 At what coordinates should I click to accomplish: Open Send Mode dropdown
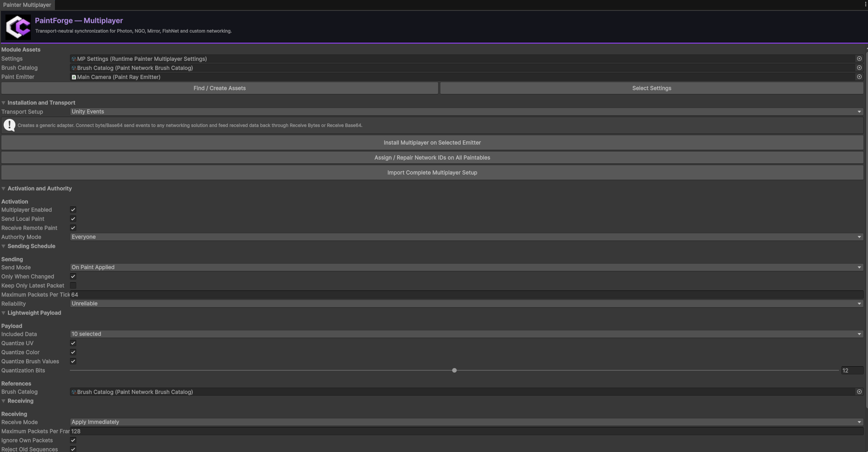tap(467, 267)
